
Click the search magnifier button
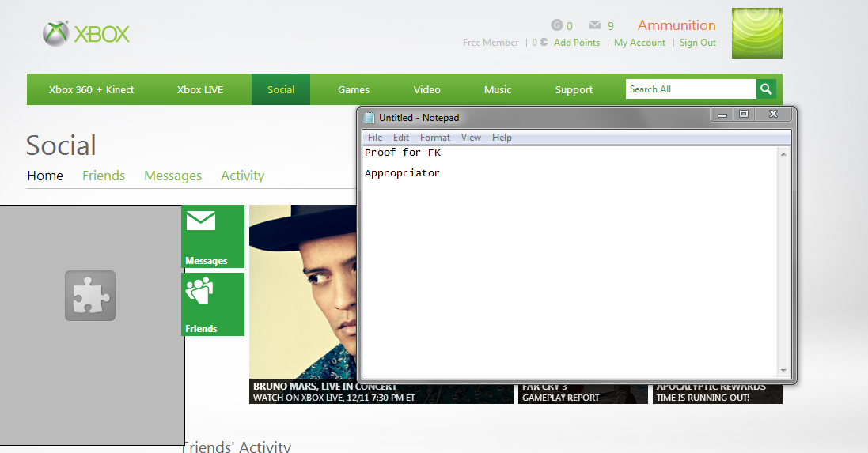tap(766, 89)
